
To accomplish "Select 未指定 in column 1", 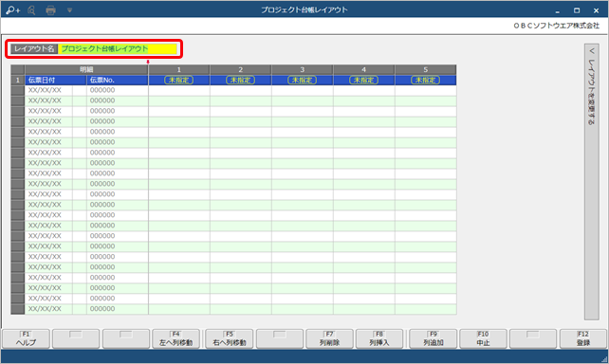I will click(x=178, y=80).
